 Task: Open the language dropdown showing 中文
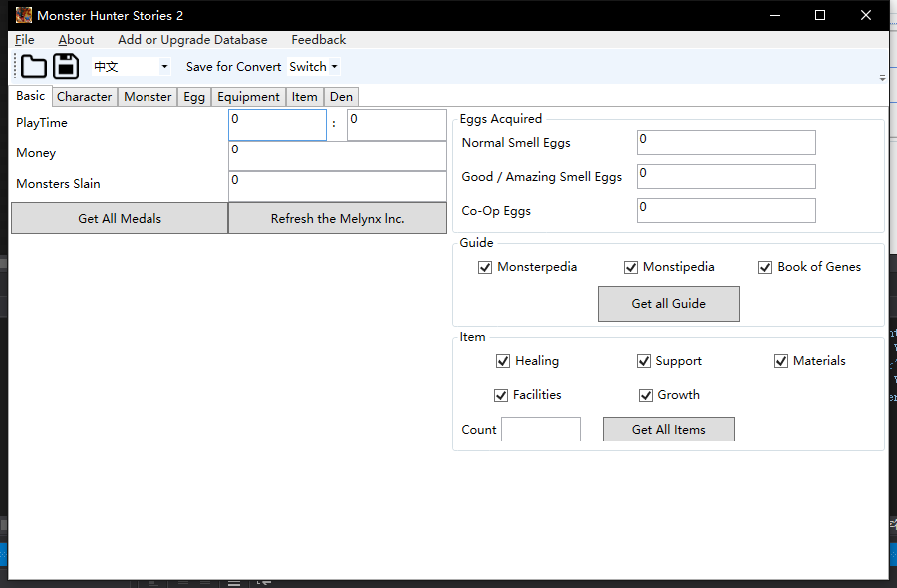pyautogui.click(x=131, y=67)
